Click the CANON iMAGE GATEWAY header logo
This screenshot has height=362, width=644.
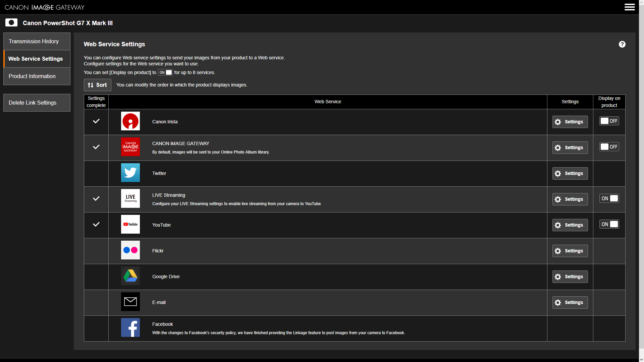click(45, 7)
